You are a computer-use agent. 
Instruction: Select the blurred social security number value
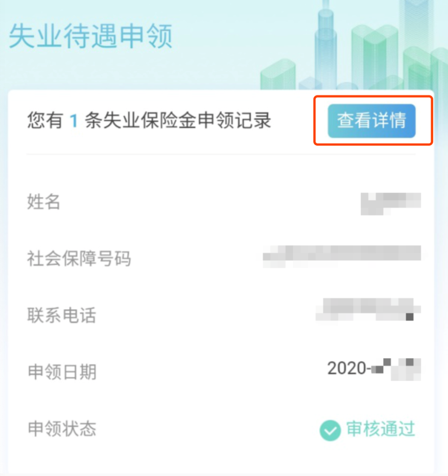pyautogui.click(x=342, y=257)
